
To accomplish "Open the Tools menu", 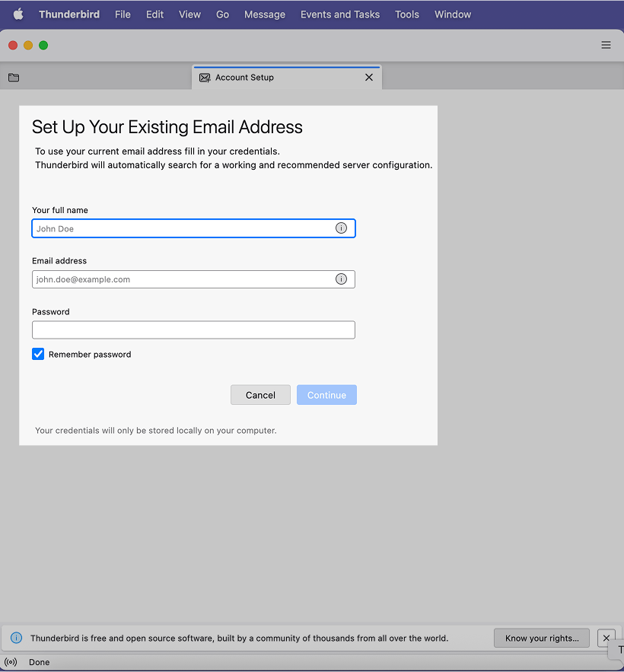I will pos(406,14).
